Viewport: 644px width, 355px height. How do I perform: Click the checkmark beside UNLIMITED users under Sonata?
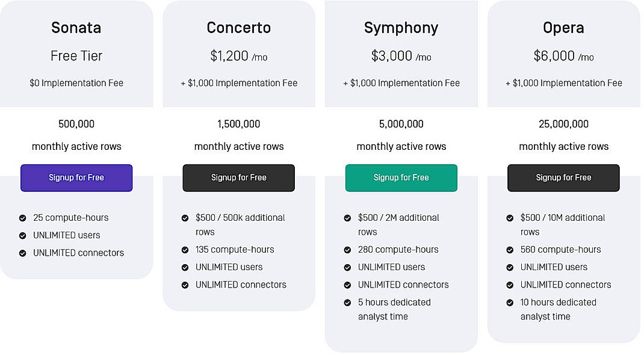[x=22, y=235]
